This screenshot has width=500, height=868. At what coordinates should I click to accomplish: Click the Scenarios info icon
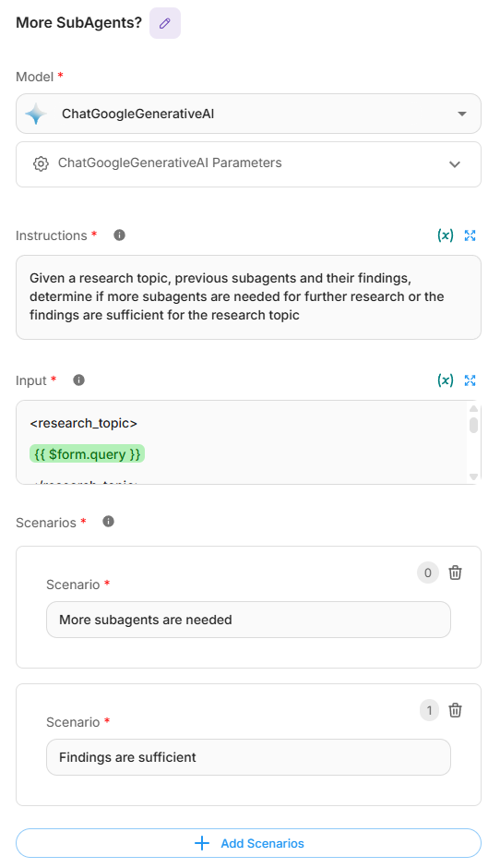[109, 522]
